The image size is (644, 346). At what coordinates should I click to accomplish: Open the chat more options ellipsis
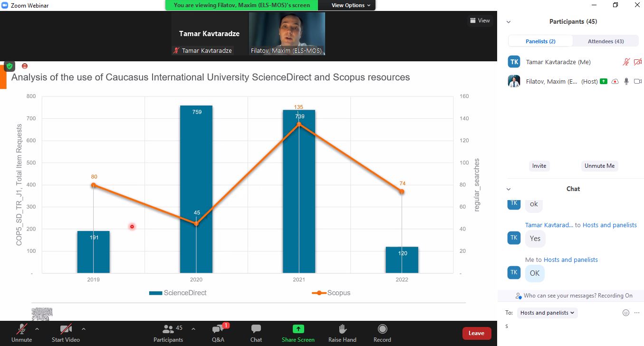tap(637, 313)
